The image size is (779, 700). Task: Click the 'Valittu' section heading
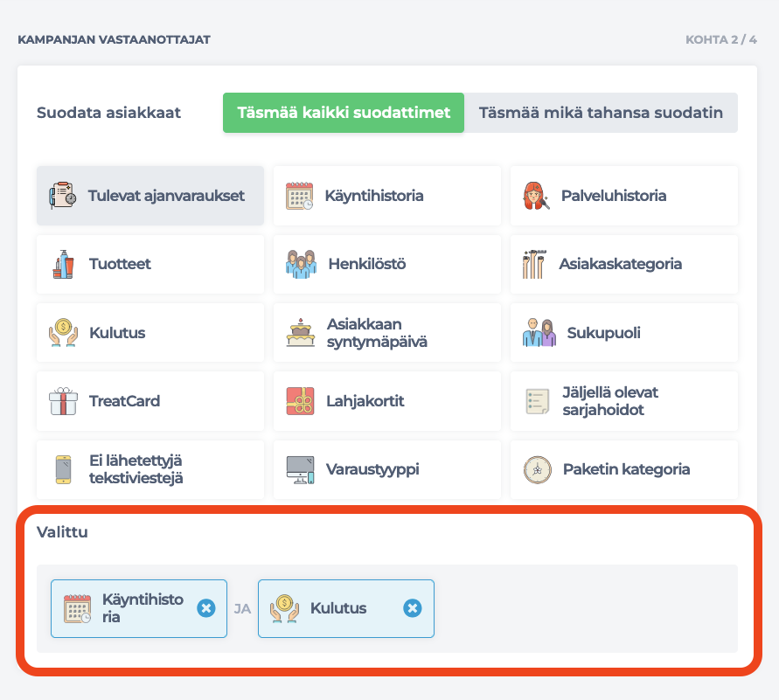63,532
